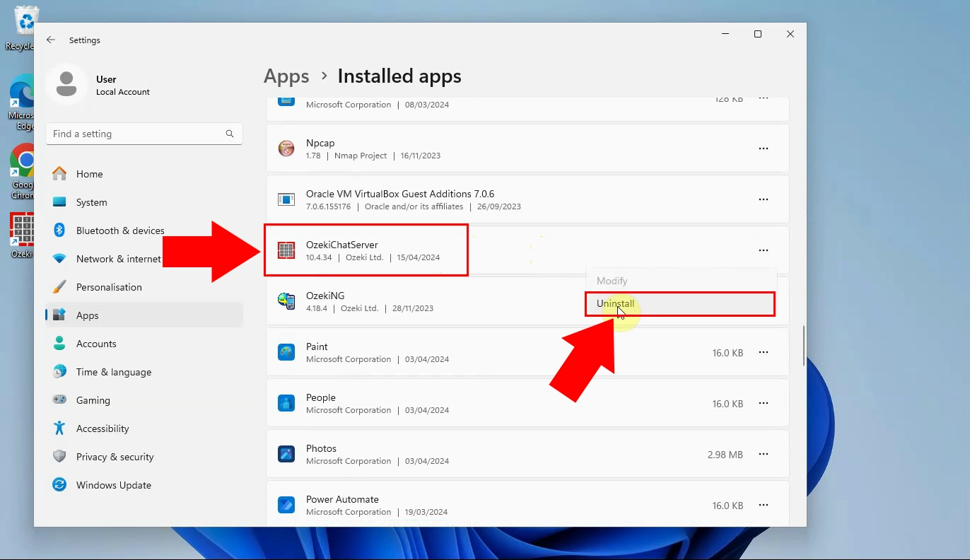
Task: Click the Photos app icon
Action: click(286, 454)
